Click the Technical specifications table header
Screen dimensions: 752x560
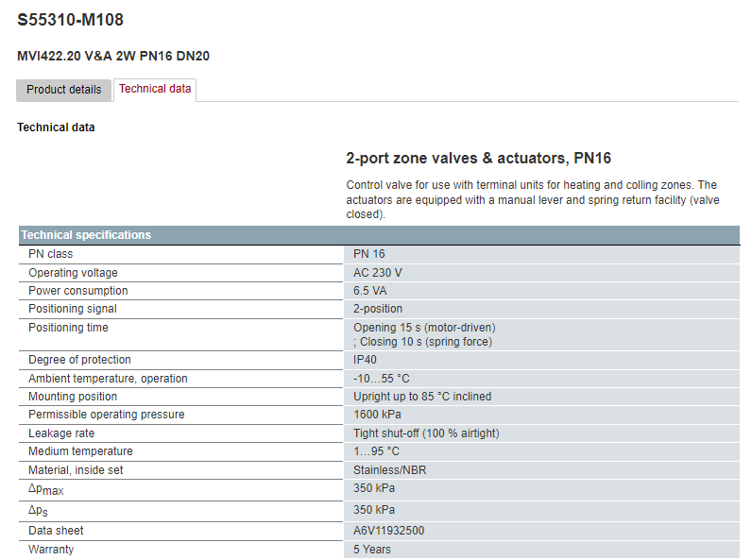pos(379,235)
